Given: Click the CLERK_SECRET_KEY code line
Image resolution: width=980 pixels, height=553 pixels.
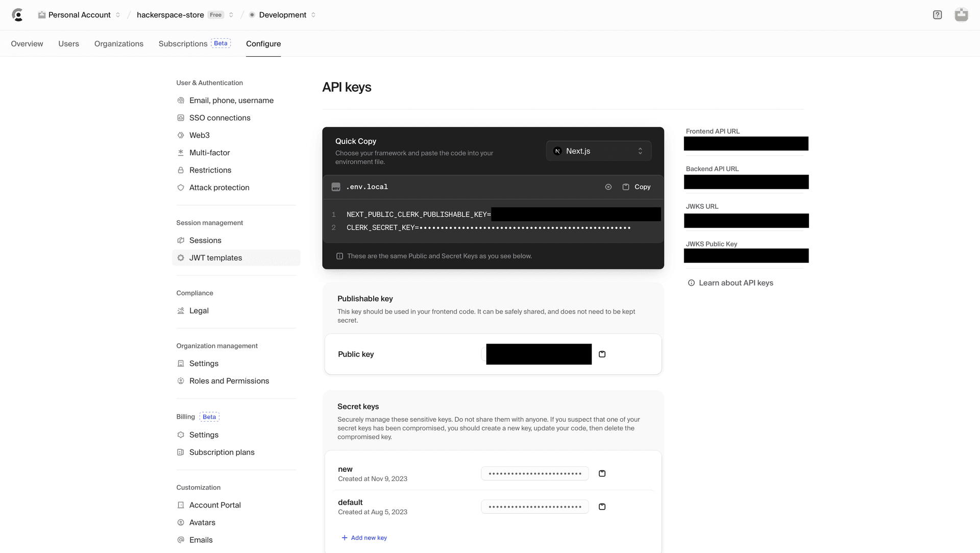Looking at the screenshot, I should pyautogui.click(x=488, y=228).
